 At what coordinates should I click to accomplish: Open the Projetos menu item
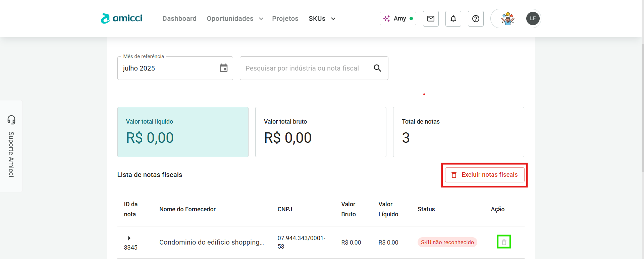[x=285, y=19]
